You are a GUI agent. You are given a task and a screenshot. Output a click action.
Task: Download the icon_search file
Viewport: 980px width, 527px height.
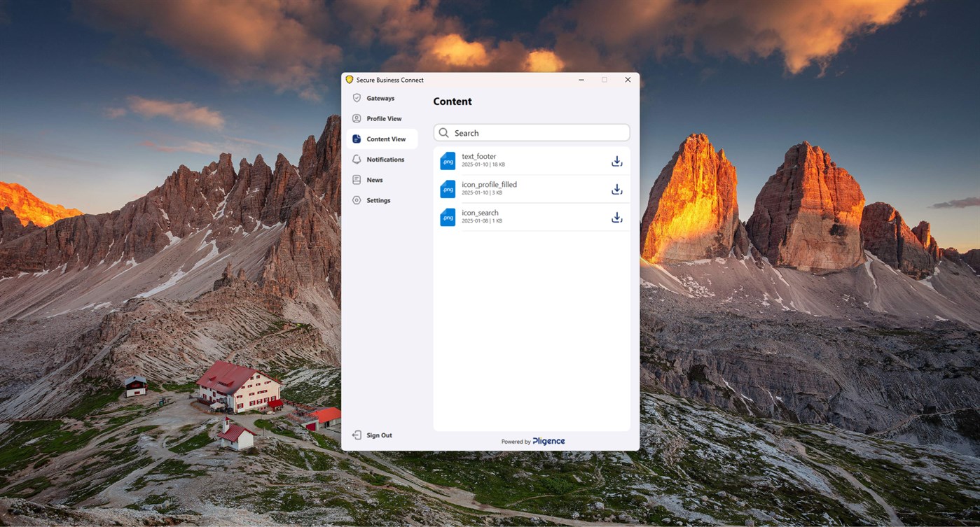pyautogui.click(x=616, y=217)
